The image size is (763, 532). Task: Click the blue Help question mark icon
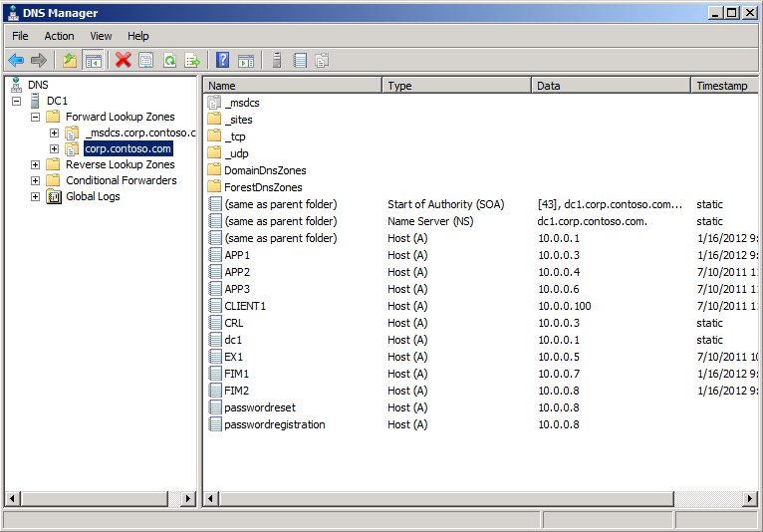(x=222, y=61)
